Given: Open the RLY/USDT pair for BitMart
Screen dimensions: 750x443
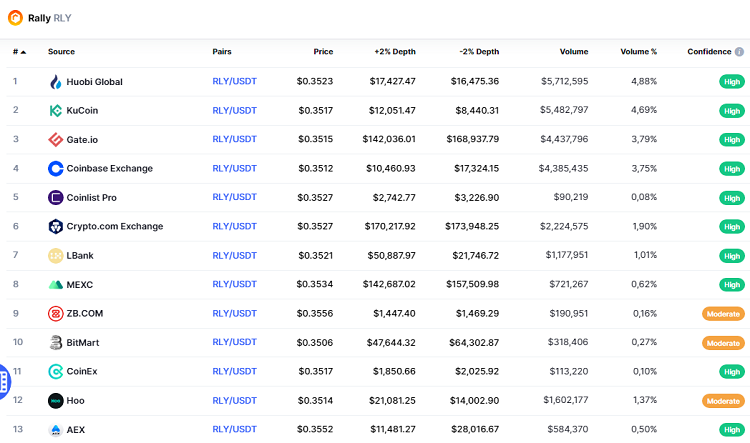Looking at the screenshot, I should click(234, 343).
